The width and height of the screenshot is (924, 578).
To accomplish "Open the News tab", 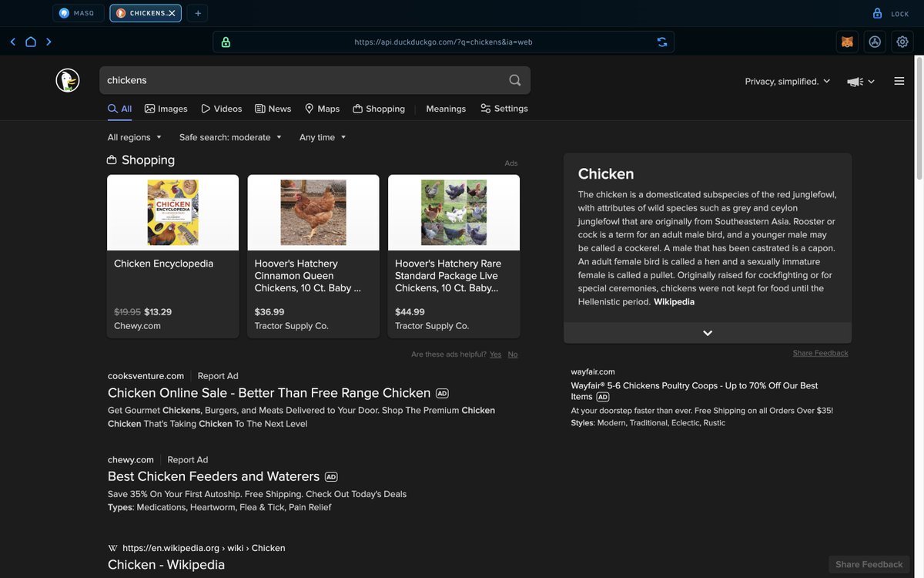I will click(273, 109).
